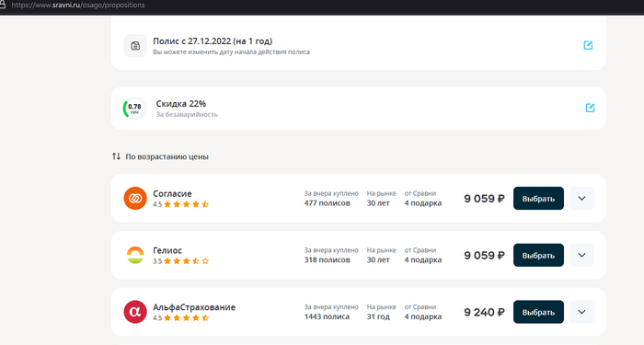This screenshot has height=345, width=644.
Task: Click Гелиос 3.5 star rating
Action: point(180,260)
